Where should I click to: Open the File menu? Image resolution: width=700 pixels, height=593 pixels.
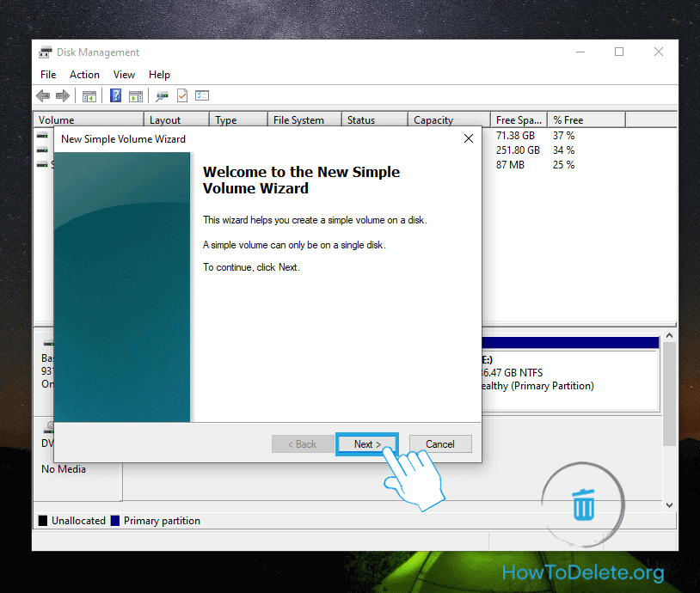pyautogui.click(x=48, y=75)
